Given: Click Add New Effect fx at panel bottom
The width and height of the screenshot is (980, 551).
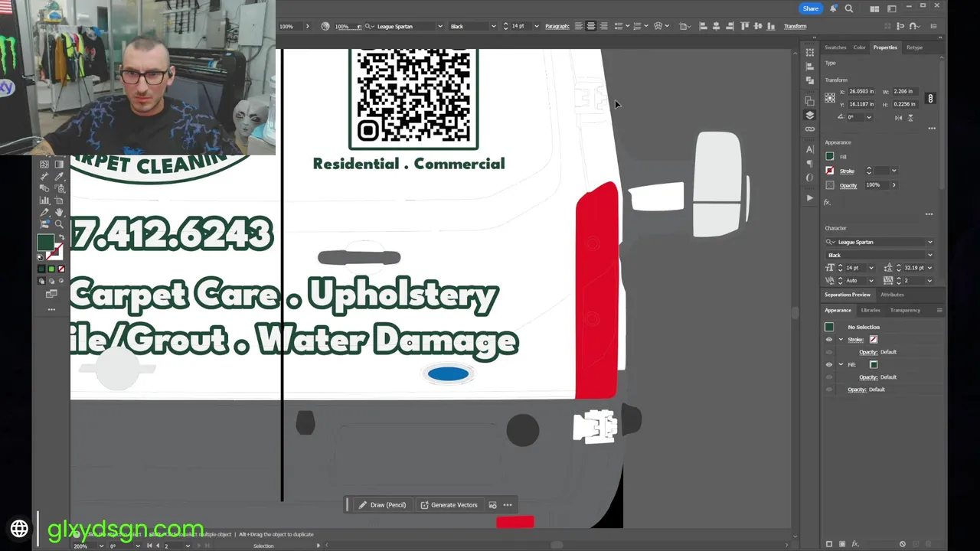Looking at the screenshot, I should click(x=855, y=544).
